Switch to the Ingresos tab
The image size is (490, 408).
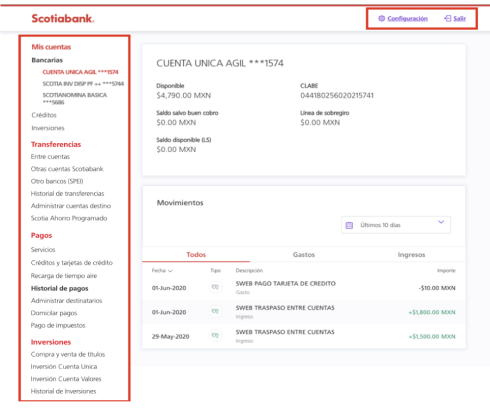(411, 255)
